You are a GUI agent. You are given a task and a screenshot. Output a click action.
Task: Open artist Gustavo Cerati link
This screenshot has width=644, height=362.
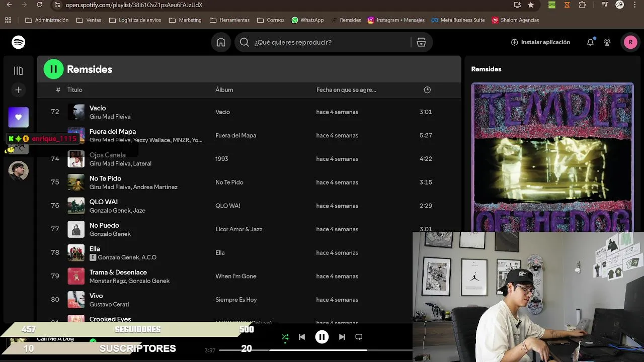109,304
